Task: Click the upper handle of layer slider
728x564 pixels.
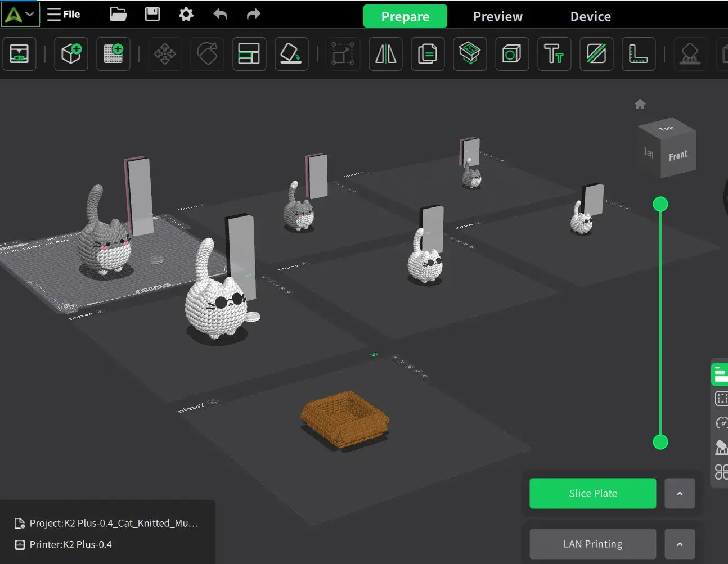Action: click(660, 204)
